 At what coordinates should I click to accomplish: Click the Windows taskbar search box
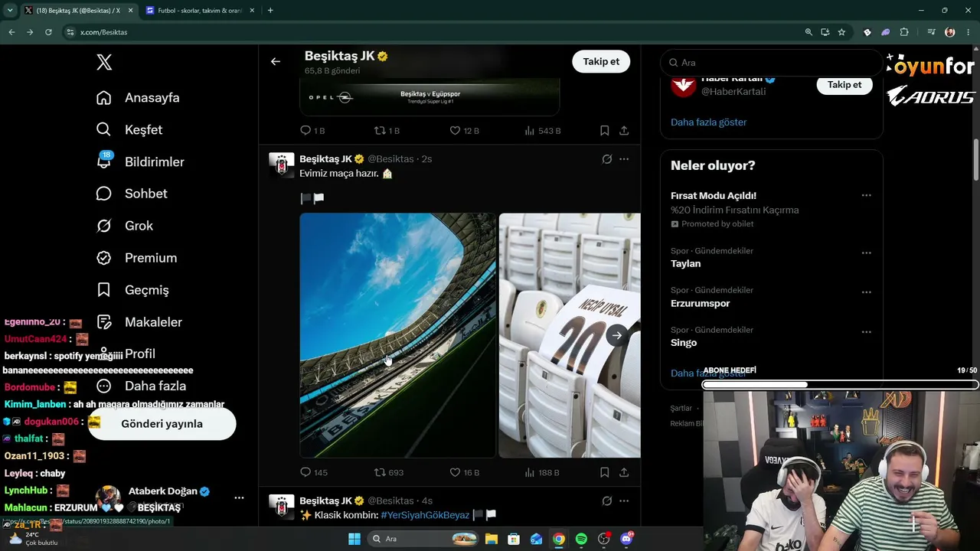pyautogui.click(x=423, y=539)
